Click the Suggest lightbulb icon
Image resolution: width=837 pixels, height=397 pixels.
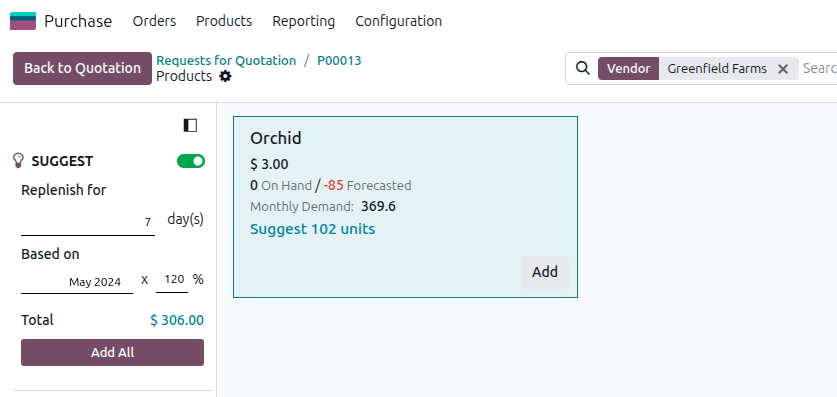18,161
